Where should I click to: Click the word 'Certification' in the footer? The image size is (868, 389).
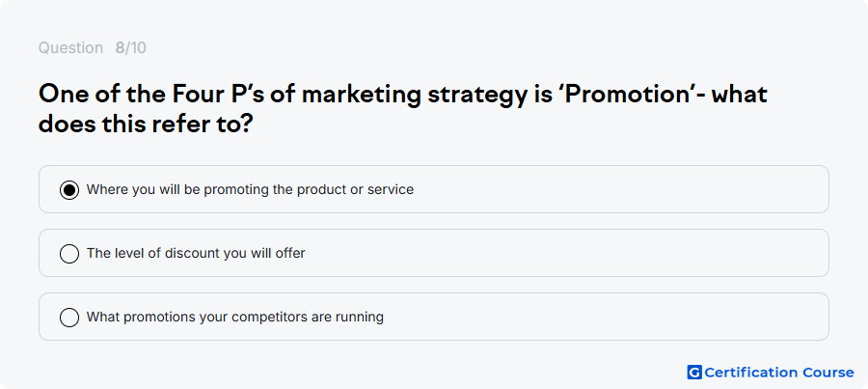[x=751, y=373]
